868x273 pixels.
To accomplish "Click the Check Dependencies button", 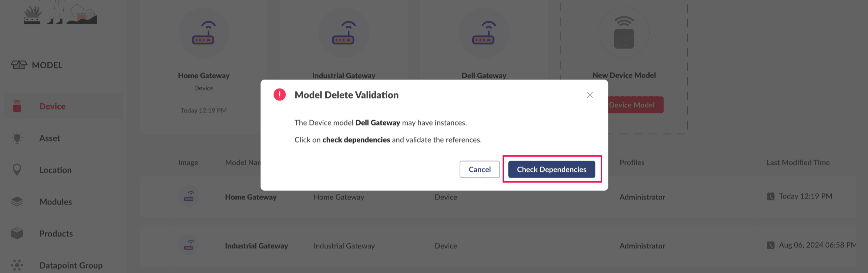I will [551, 169].
